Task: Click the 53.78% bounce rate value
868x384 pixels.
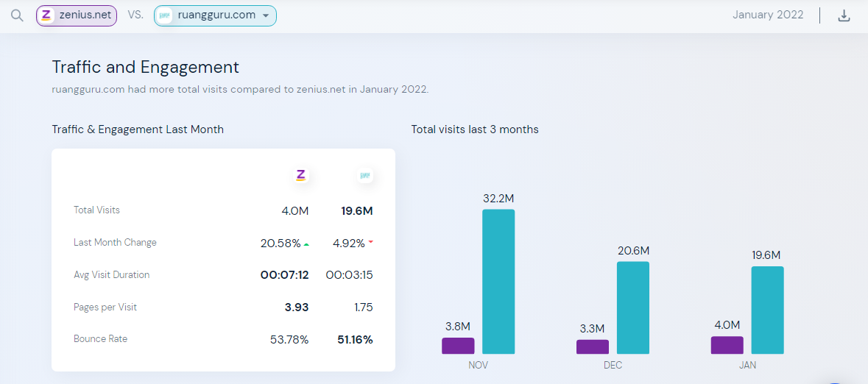Action: click(289, 340)
